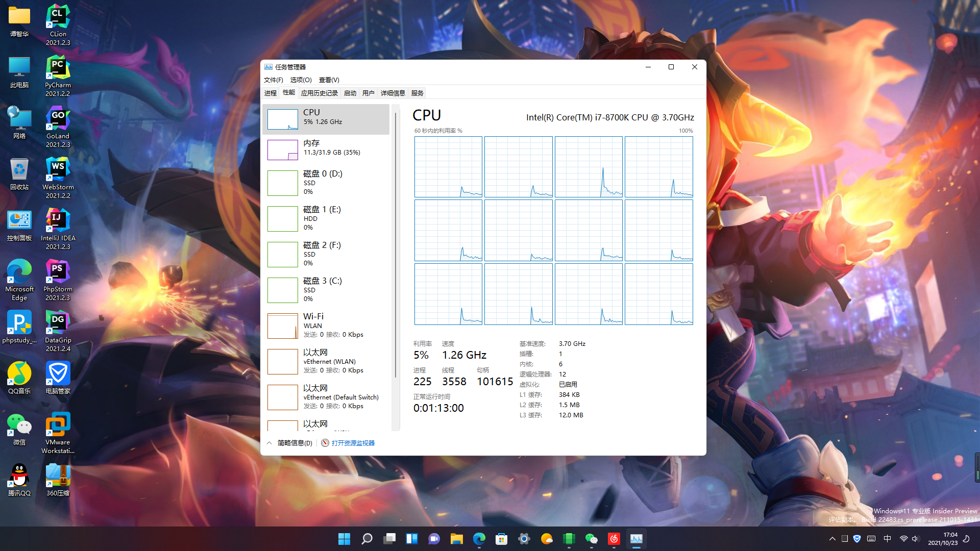980x551 pixels.
Task: Click the performance sidebar vertical scrollbar
Action: (396, 245)
